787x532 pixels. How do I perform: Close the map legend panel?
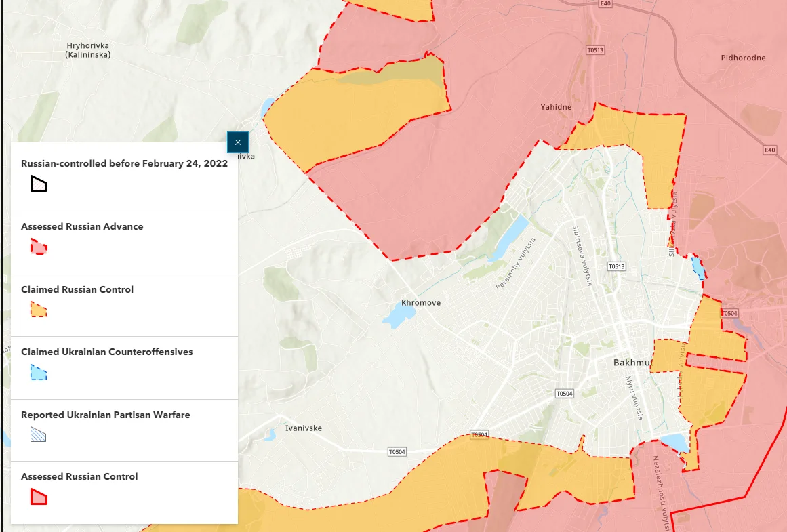[237, 142]
